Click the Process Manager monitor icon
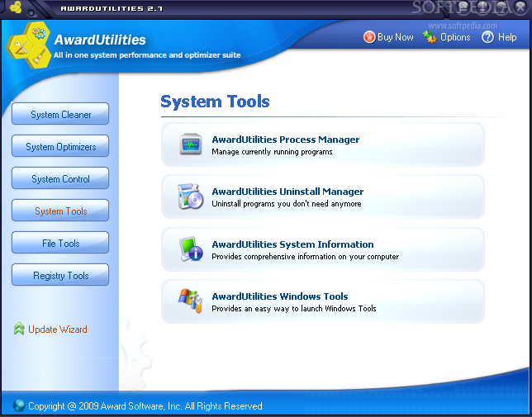This screenshot has width=532, height=417. tap(191, 144)
